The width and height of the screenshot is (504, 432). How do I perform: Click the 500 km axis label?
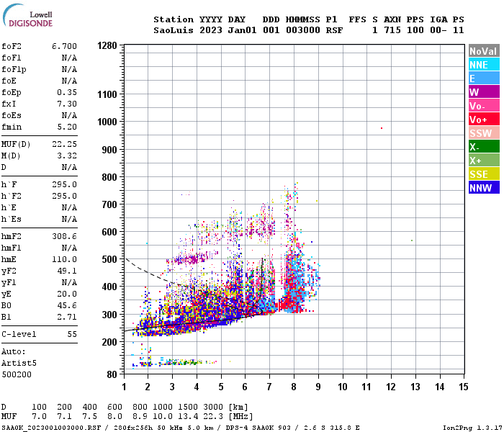tap(109, 259)
